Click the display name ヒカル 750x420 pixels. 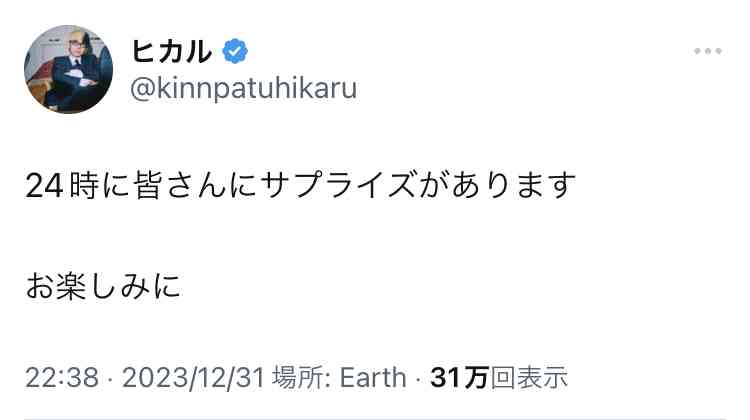tap(171, 51)
